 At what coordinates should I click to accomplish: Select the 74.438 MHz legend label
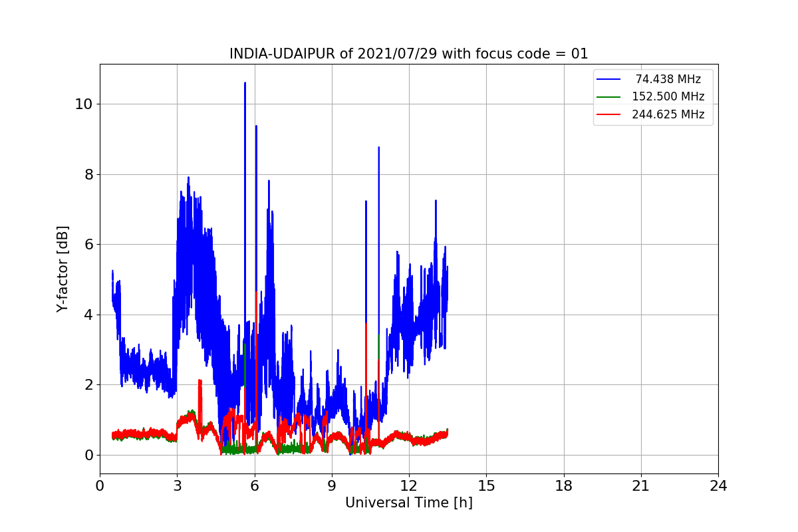668,79
